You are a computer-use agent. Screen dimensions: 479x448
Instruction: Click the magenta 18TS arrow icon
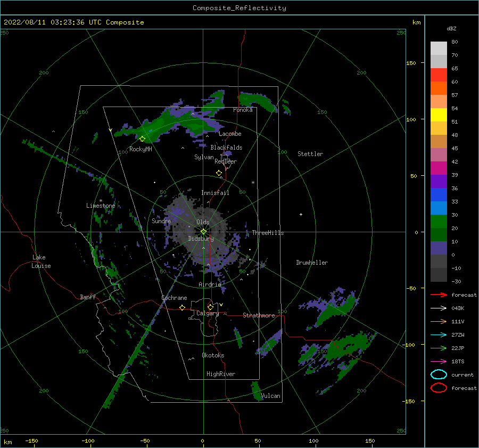point(439,362)
